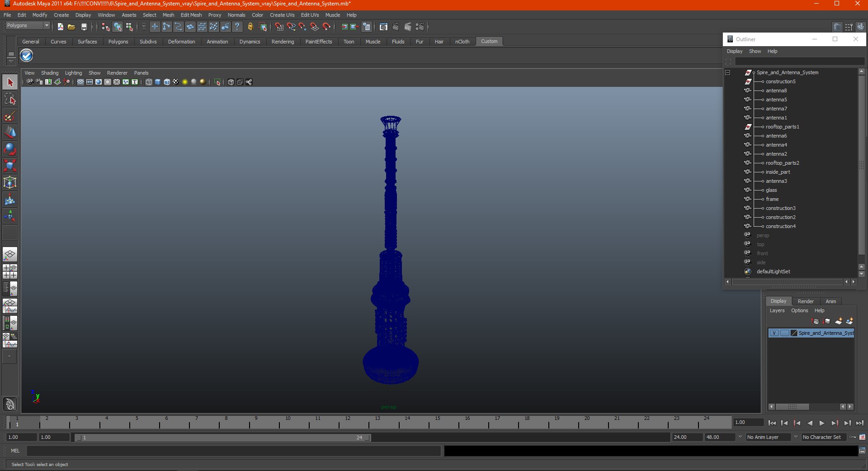
Task: Toggle viewport grid display icon
Action: click(80, 82)
